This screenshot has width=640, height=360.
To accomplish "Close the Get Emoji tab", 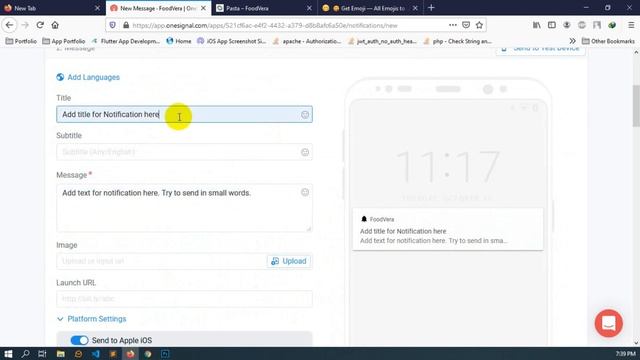I will tap(415, 8).
